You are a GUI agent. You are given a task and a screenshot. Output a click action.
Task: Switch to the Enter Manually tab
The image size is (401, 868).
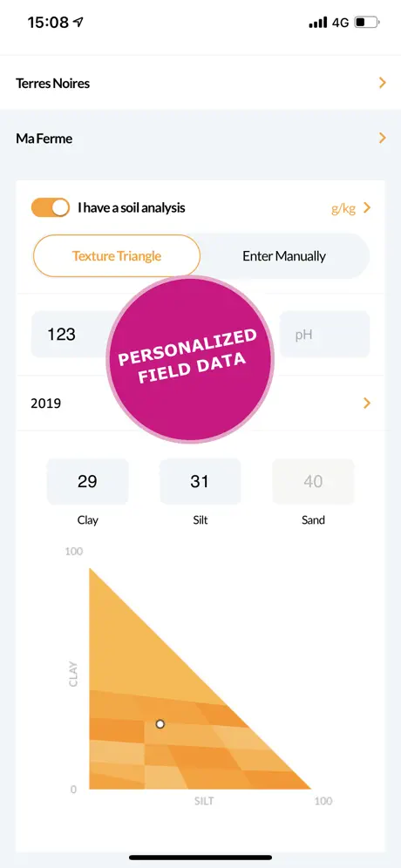tap(284, 255)
